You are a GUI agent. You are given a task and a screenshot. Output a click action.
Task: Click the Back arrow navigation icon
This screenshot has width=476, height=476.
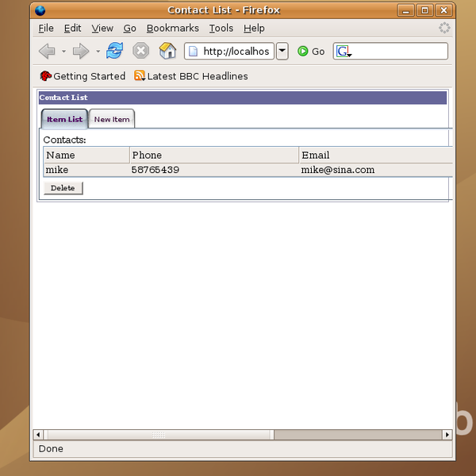click(47, 51)
